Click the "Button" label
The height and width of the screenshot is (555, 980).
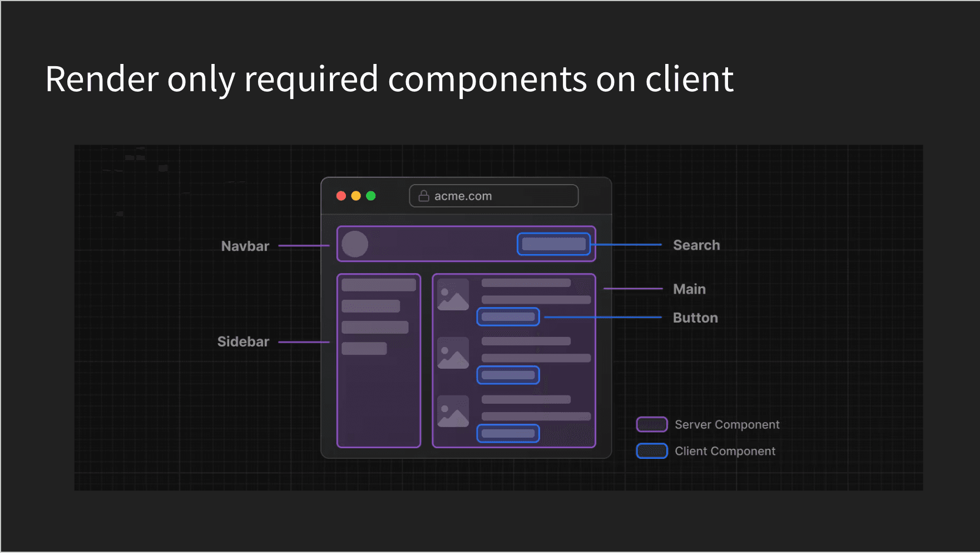point(695,318)
